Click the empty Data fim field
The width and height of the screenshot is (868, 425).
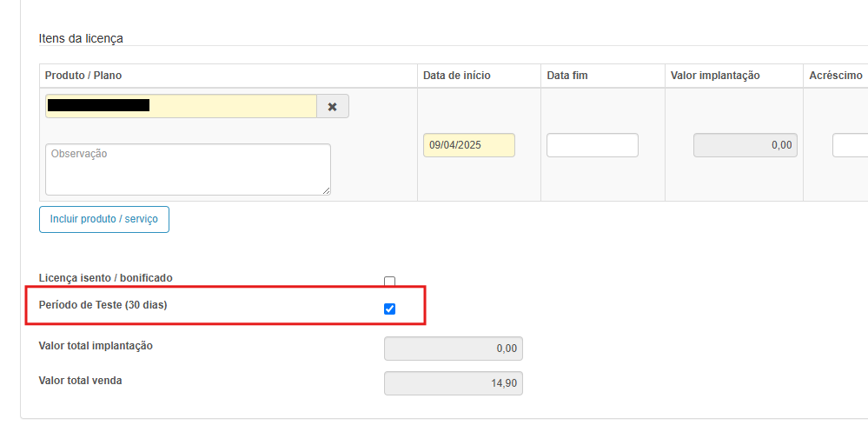click(592, 145)
